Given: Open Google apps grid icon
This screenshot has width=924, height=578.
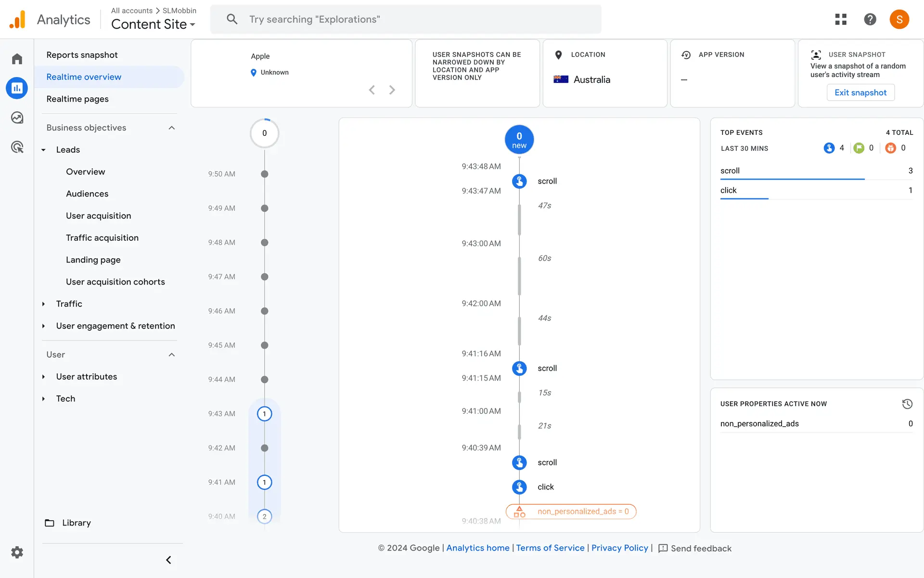Looking at the screenshot, I should pos(841,19).
